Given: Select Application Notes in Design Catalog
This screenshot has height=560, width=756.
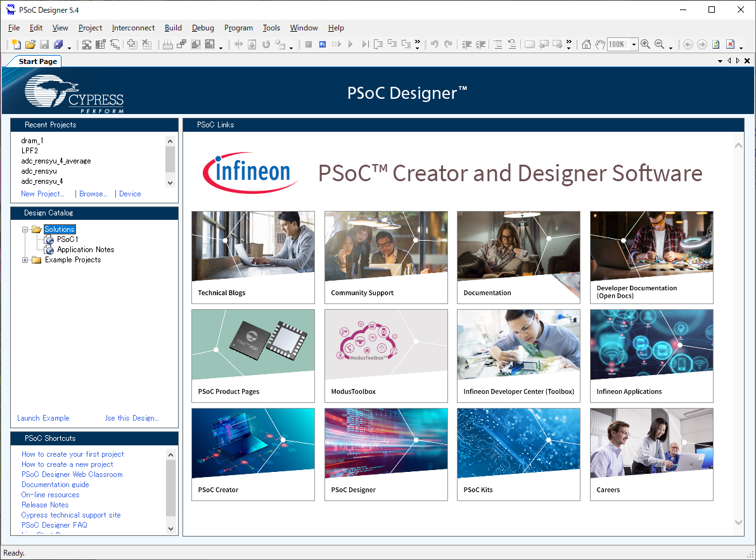Looking at the screenshot, I should tap(86, 250).
